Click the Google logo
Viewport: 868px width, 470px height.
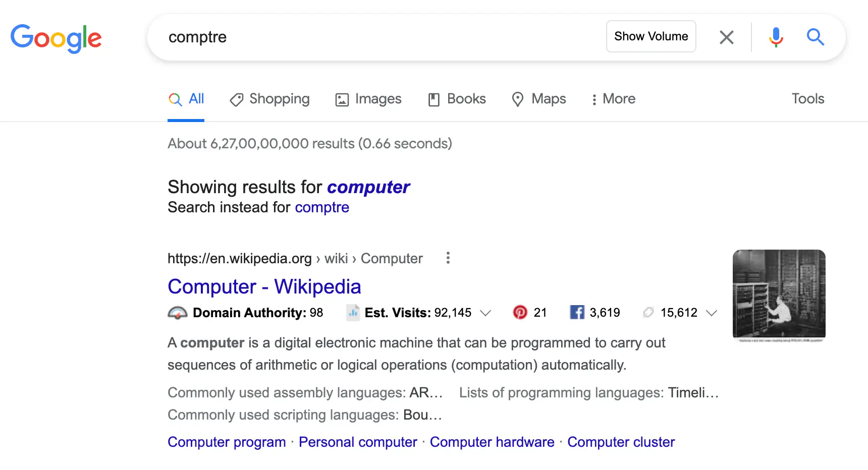(56, 38)
